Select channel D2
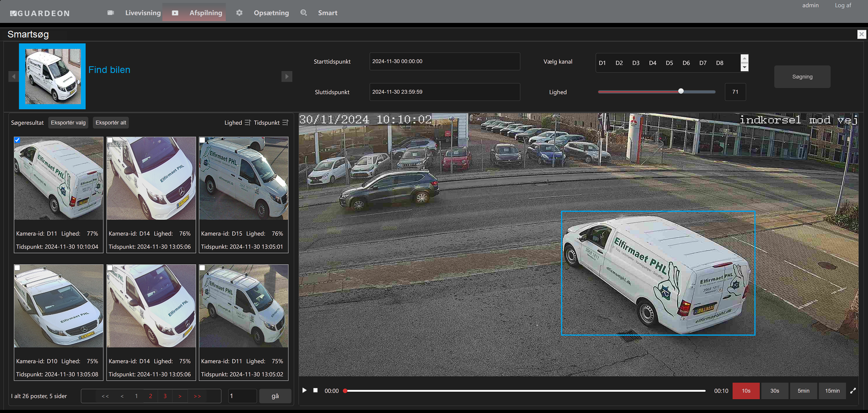The image size is (868, 413). 619,63
